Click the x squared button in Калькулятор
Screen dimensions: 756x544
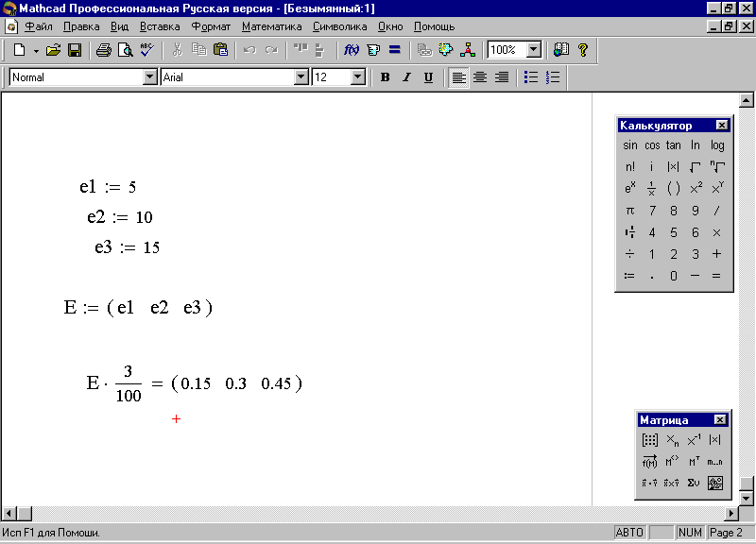pyautogui.click(x=696, y=188)
